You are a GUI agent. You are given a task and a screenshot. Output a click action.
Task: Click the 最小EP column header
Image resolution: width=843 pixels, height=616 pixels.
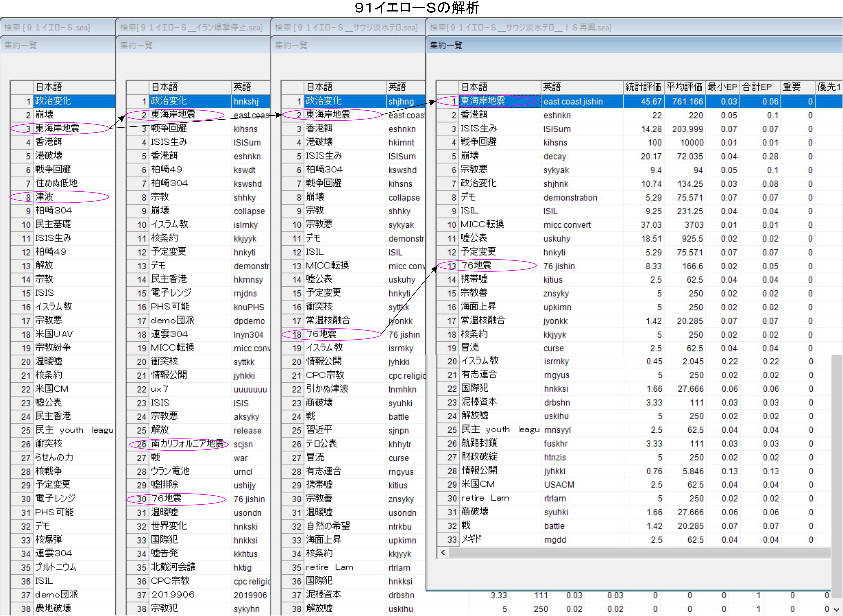[x=722, y=87]
